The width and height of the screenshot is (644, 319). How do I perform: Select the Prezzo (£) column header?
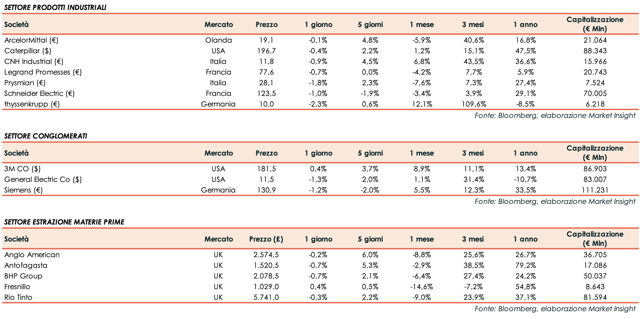[266, 239]
